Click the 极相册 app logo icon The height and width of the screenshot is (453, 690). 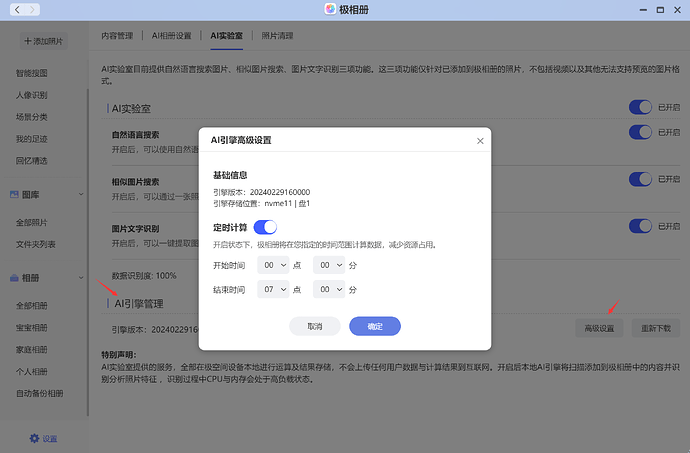point(330,9)
